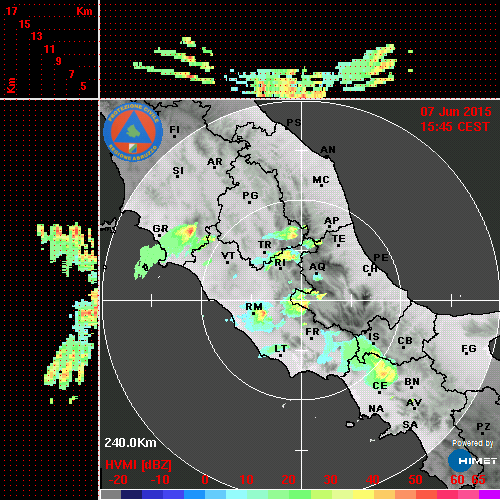Click the Powered by text link
The height and width of the screenshot is (500, 500).
tap(473, 443)
